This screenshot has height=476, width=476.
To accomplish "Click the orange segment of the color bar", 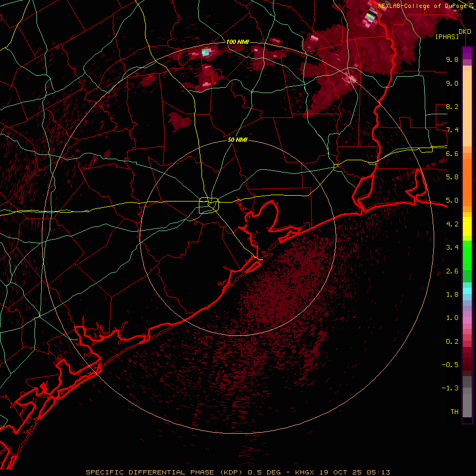I will click(x=467, y=182).
